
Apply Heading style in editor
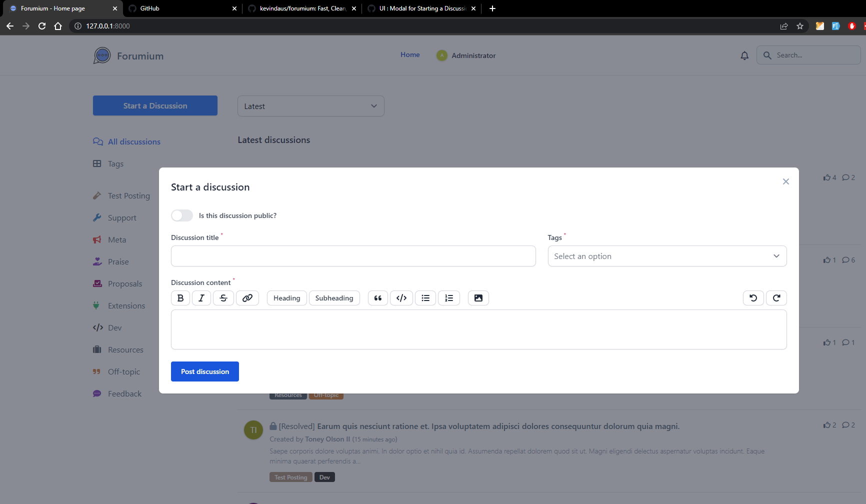click(x=287, y=298)
